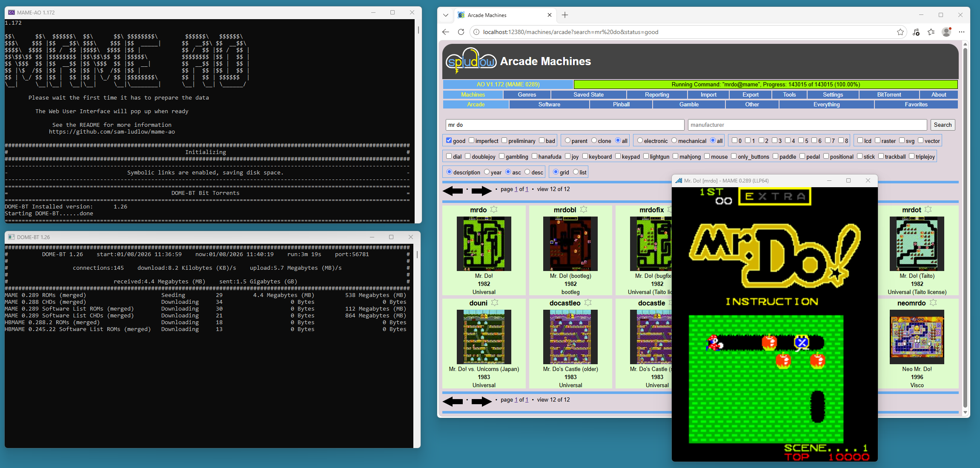The width and height of the screenshot is (980, 468).
Task: Open a new browser tab
Action: [565, 15]
